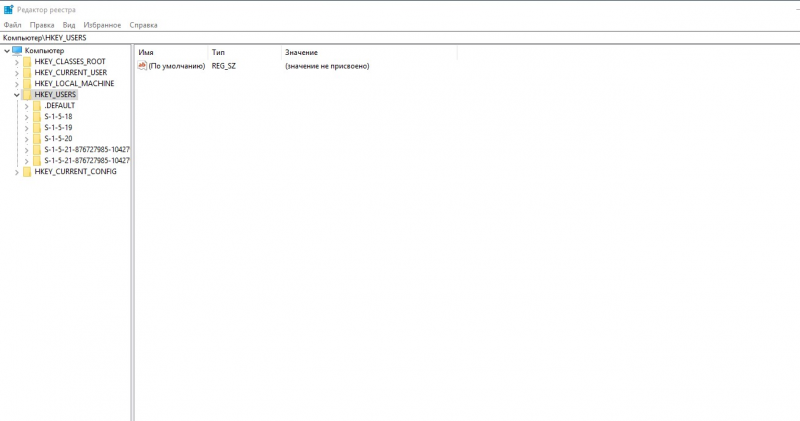Open the Файл menu
This screenshot has width=800, height=421.
(12, 25)
